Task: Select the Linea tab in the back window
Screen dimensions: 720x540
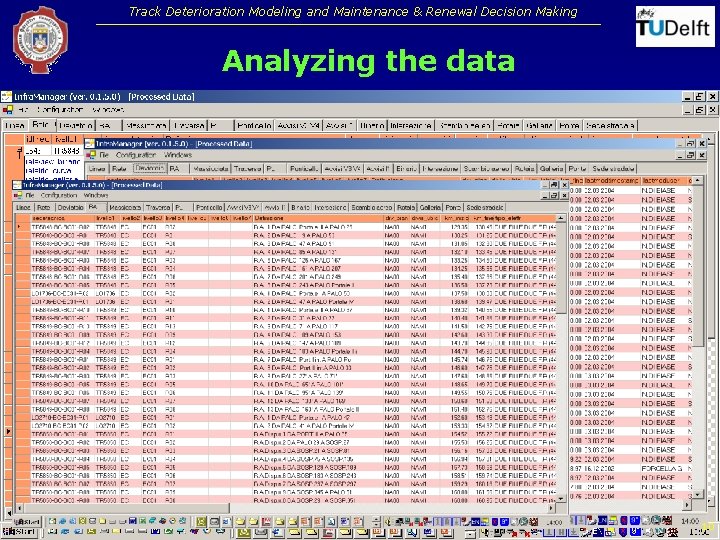Action: coord(15,125)
